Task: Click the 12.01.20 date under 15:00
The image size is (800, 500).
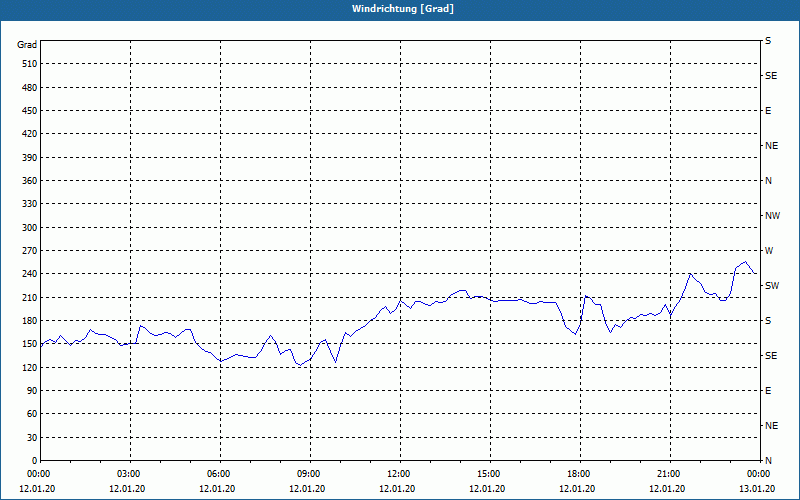Action: point(487,489)
